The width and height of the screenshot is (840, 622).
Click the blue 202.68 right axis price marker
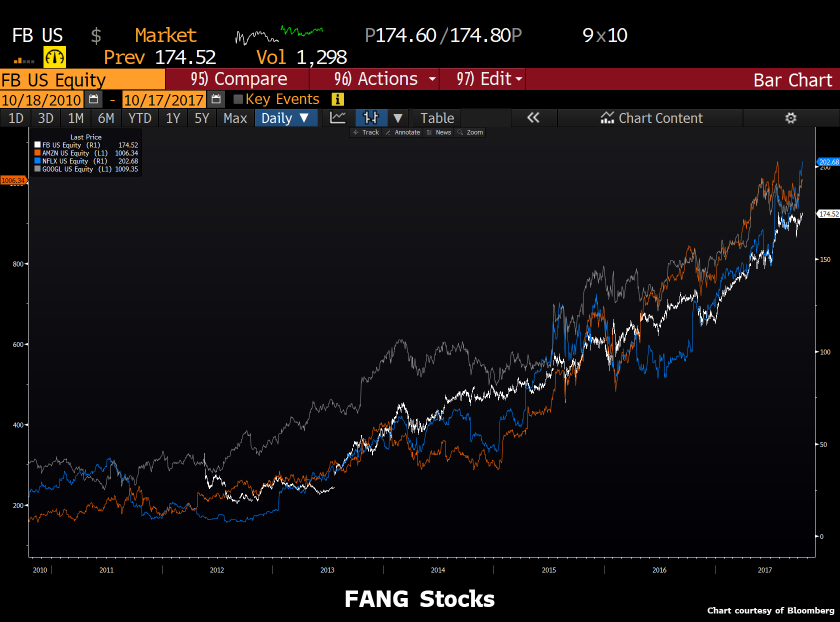pos(828,162)
